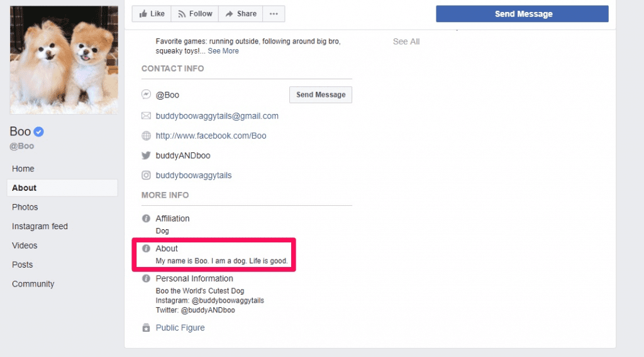This screenshot has height=357, width=644.
Task: Click the 'Boo the World's Cutest Dog' text
Action: [x=199, y=291]
